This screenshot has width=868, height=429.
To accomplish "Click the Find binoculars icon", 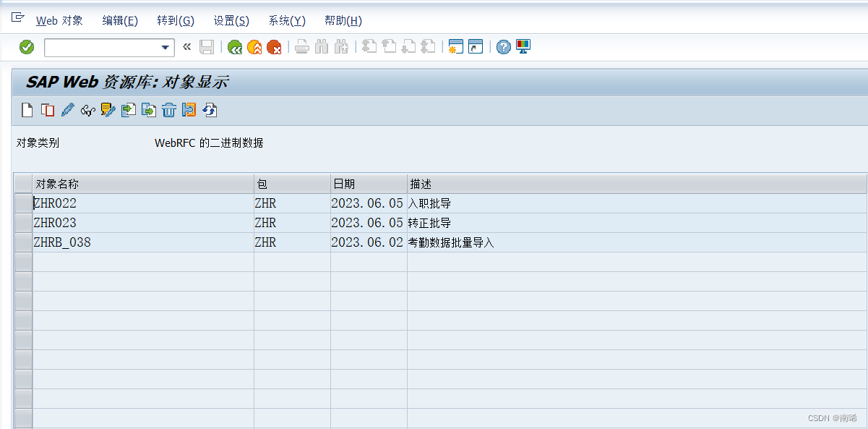I will pyautogui.click(x=322, y=47).
